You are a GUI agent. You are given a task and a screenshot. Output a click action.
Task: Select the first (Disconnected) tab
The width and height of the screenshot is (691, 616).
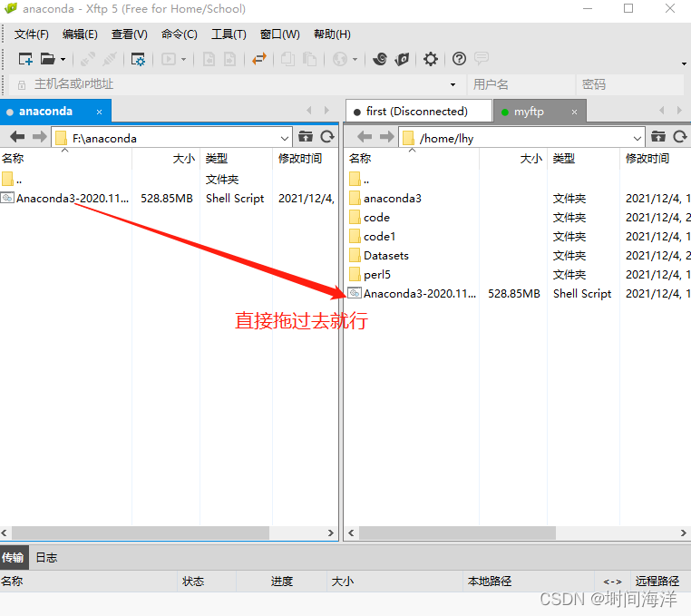click(x=418, y=112)
